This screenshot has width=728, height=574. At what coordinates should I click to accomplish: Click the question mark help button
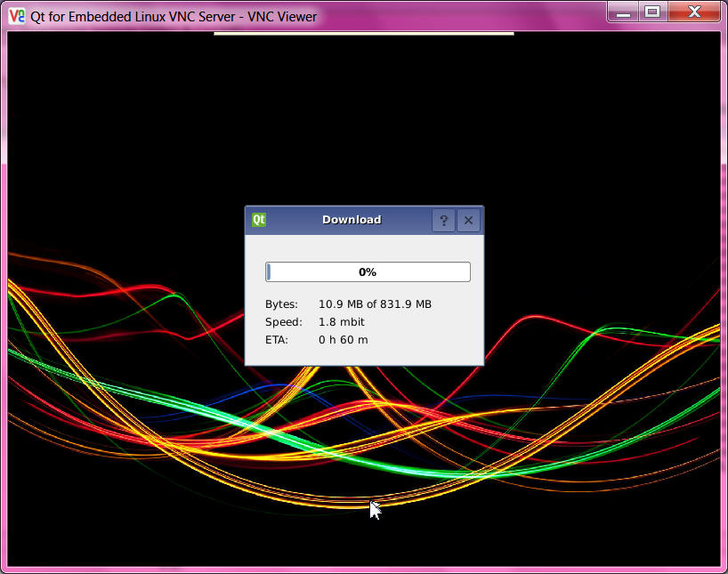click(x=443, y=221)
